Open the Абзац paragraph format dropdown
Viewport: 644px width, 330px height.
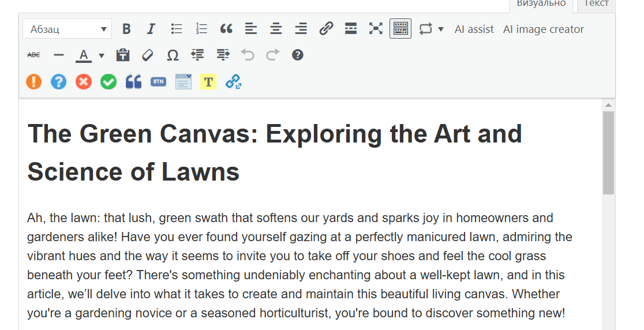pyautogui.click(x=67, y=29)
